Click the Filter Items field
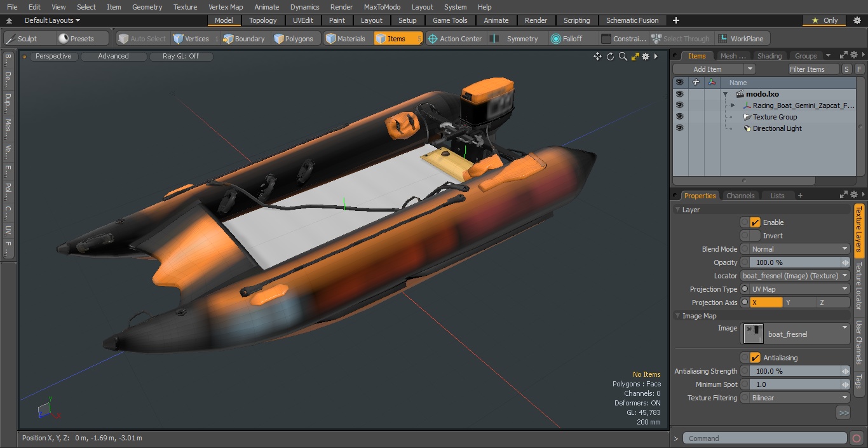This screenshot has height=448, width=868. (x=814, y=69)
